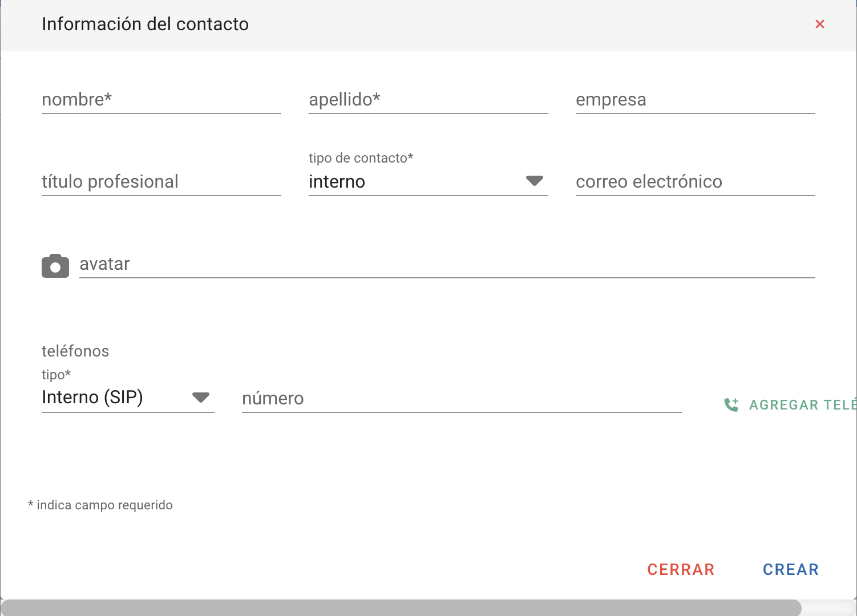Focus the nombre input field
The height and width of the screenshot is (616, 857).
(161, 100)
